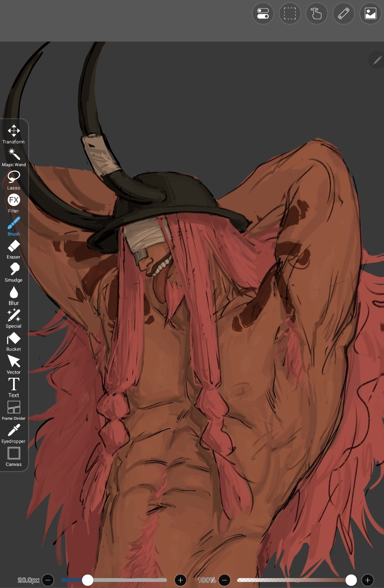Open the ruler tool menu
Viewport: 384px width, 588px height.
(x=344, y=13)
